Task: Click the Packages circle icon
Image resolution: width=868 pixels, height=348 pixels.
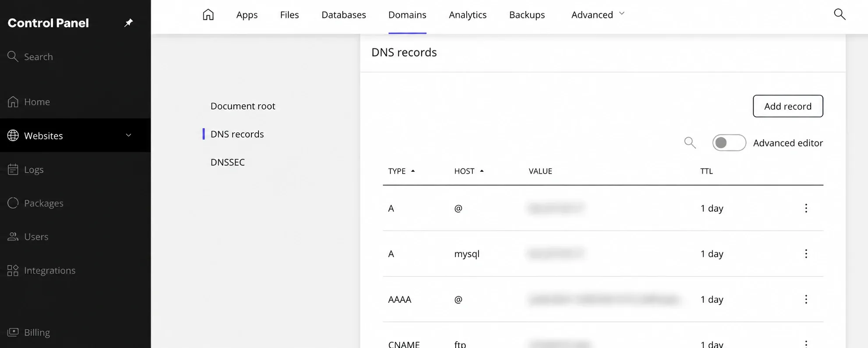Action: 13,203
